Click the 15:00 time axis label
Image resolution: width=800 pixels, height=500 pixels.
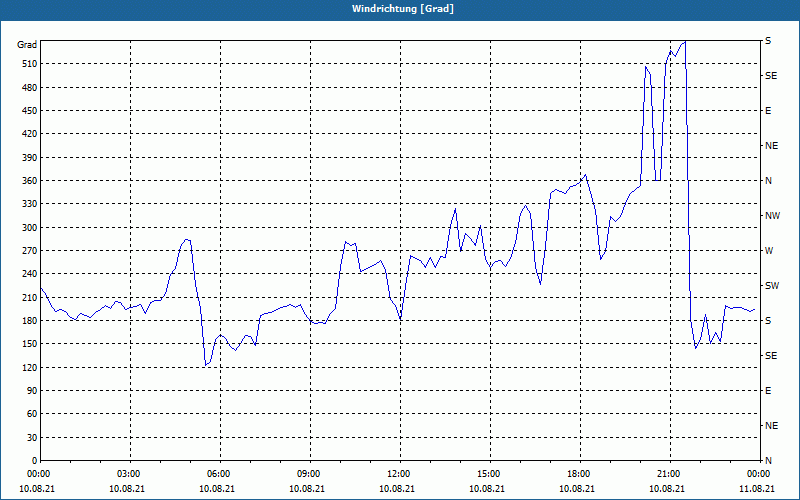[490, 473]
